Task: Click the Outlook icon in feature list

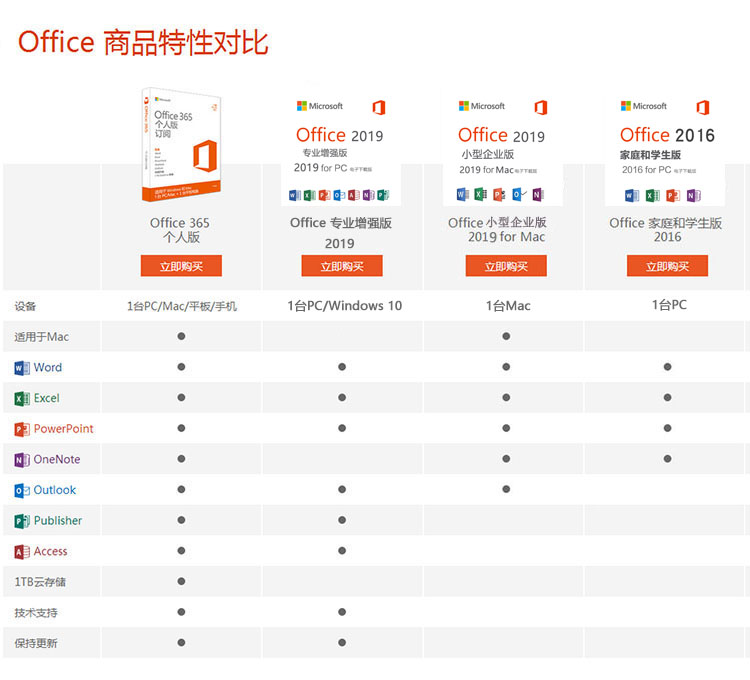Action: coord(22,490)
